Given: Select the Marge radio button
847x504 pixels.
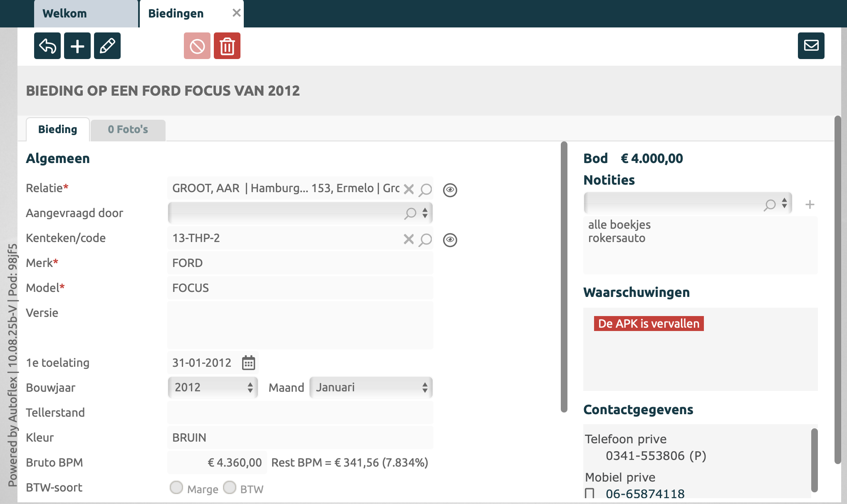Looking at the screenshot, I should tap(176, 487).
